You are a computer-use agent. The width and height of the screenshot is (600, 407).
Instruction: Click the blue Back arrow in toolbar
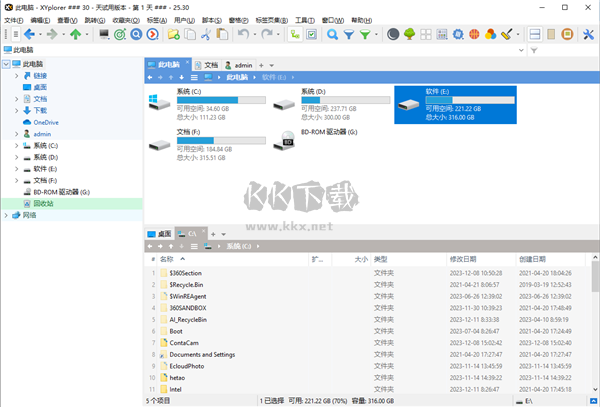point(29,34)
